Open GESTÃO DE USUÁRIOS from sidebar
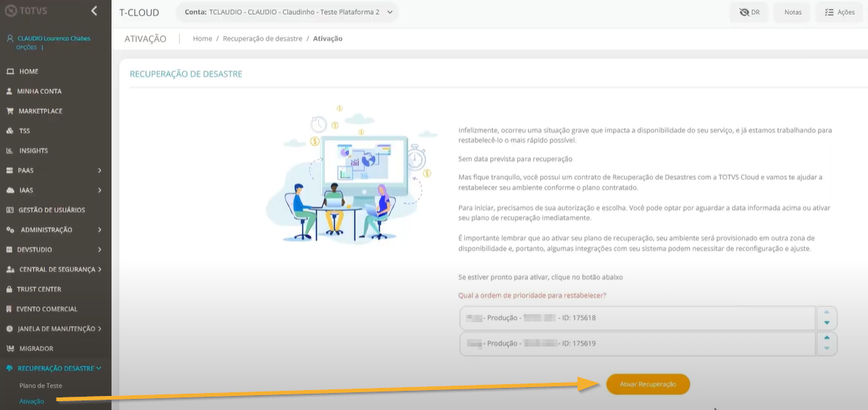The image size is (868, 410). [x=52, y=210]
